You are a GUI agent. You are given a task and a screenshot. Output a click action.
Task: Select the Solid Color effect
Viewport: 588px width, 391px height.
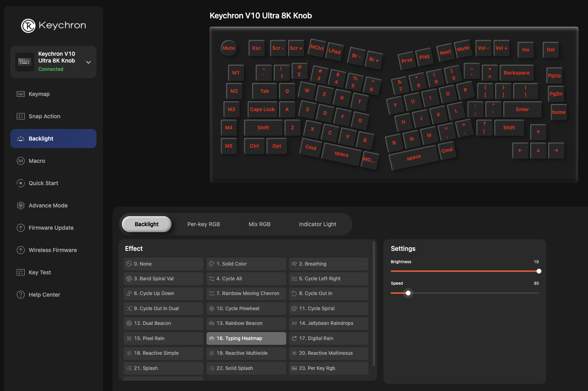[246, 264]
